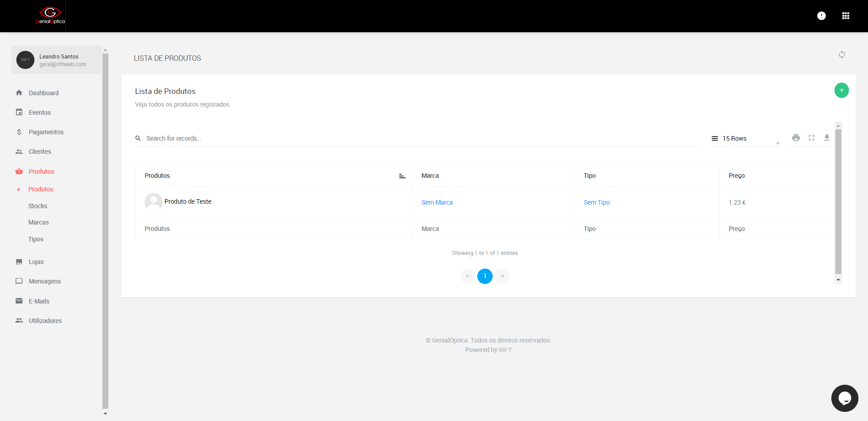
Task: Open Marcas submenu item
Action: point(39,222)
